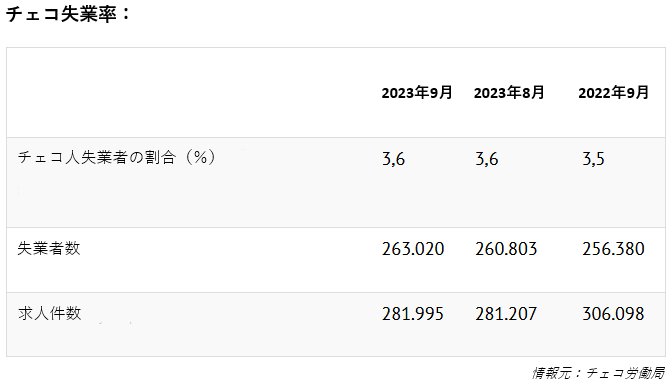The width and height of the screenshot is (672, 382).
Task: Select the 2022年9月 column header
Action: pos(613,93)
